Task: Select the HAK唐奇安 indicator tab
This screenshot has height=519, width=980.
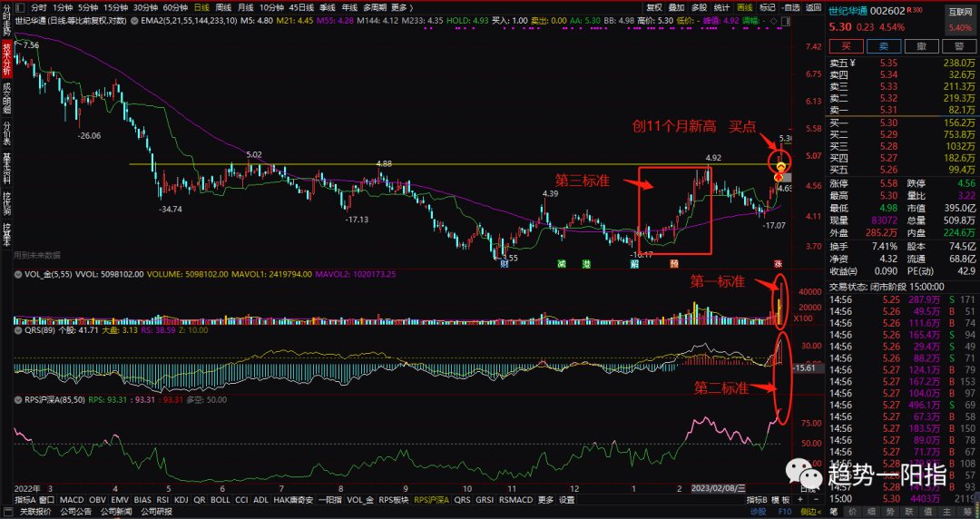Action: click(x=293, y=500)
